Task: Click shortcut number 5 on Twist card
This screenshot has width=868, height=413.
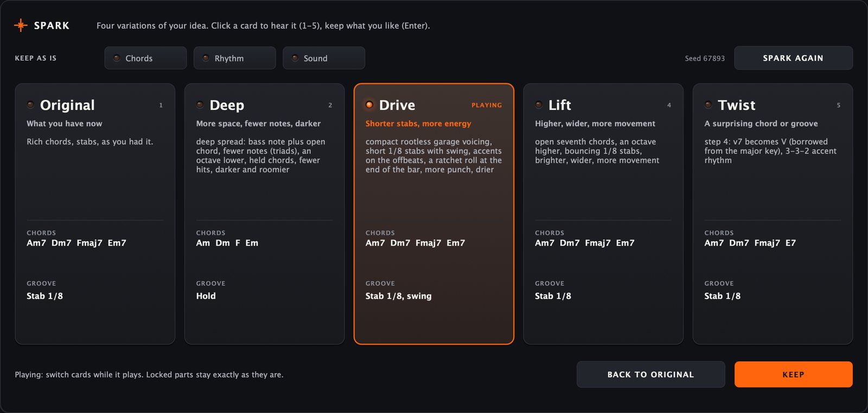Action: pos(839,105)
